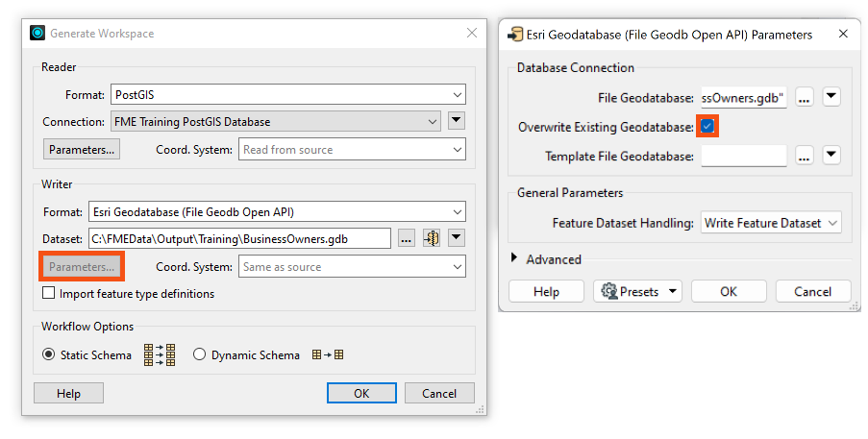Click the dataset bulk-select icon next to Dataset browse button
This screenshot has height=439, width=868.
point(432,238)
